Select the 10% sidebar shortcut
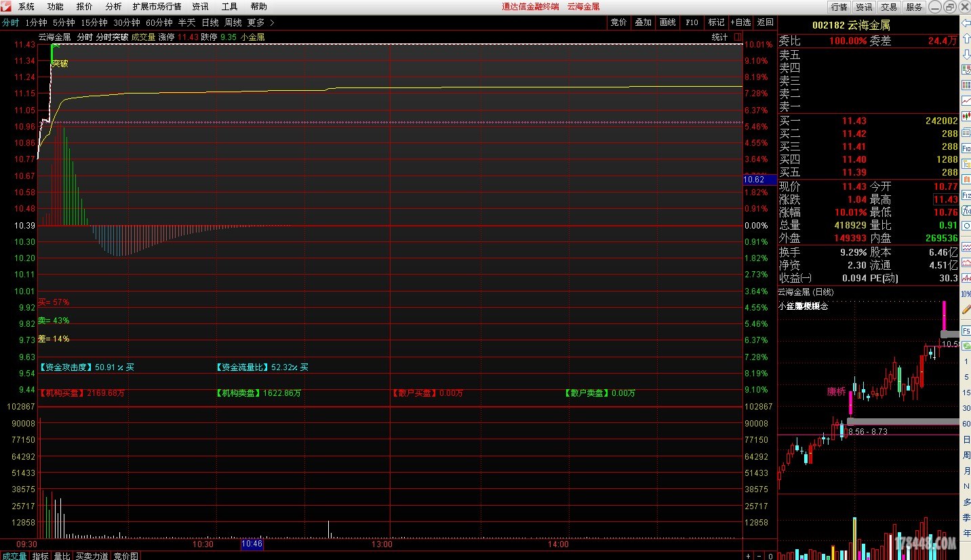This screenshot has height=560, width=971. pos(966,294)
